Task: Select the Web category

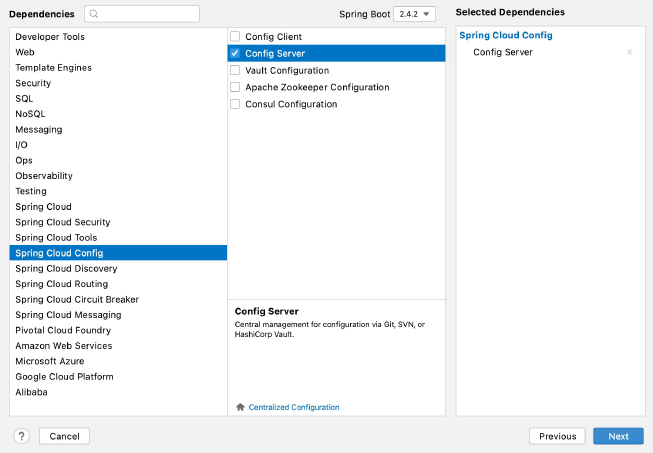Action: point(118,52)
